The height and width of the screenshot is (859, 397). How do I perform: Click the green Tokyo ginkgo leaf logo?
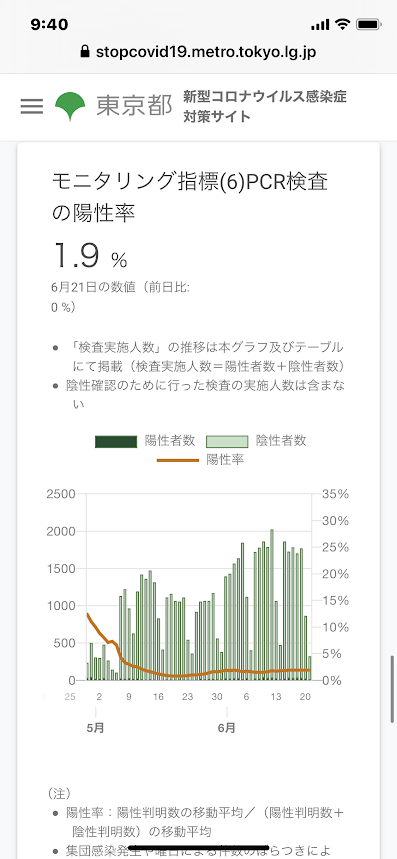click(70, 106)
